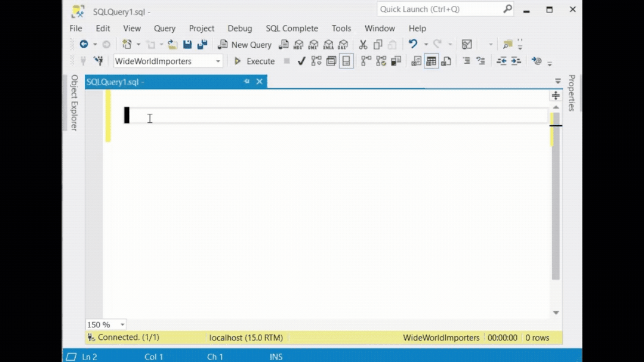This screenshot has height=362, width=644.
Task: Toggle pin on SQLQuery1.sql tab
Action: click(246, 82)
